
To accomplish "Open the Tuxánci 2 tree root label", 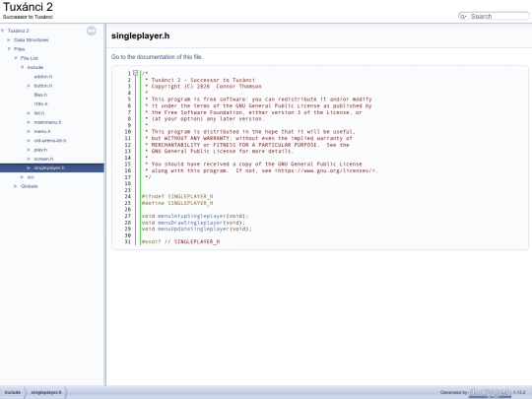I will (x=19, y=31).
